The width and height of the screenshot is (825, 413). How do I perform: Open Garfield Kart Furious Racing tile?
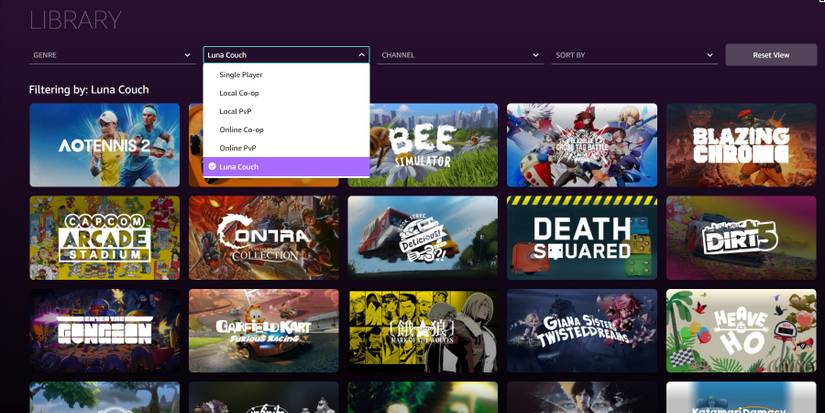pos(263,330)
